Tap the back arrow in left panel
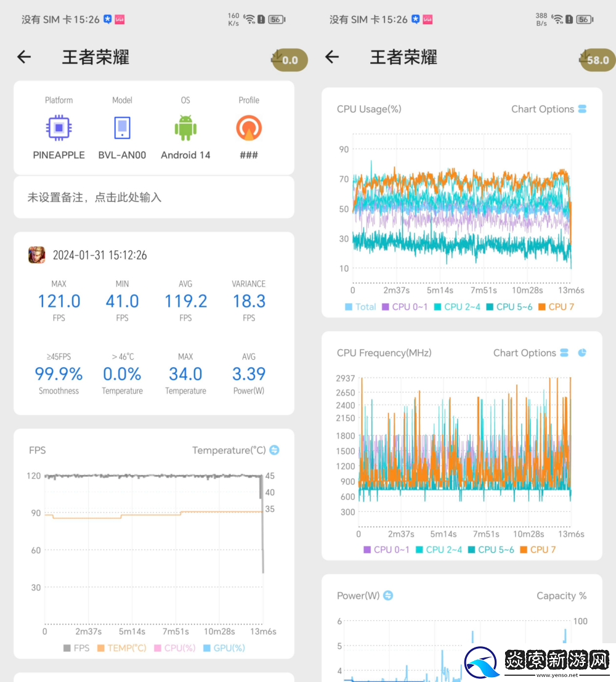Screen dimensions: 616x682 (24, 57)
